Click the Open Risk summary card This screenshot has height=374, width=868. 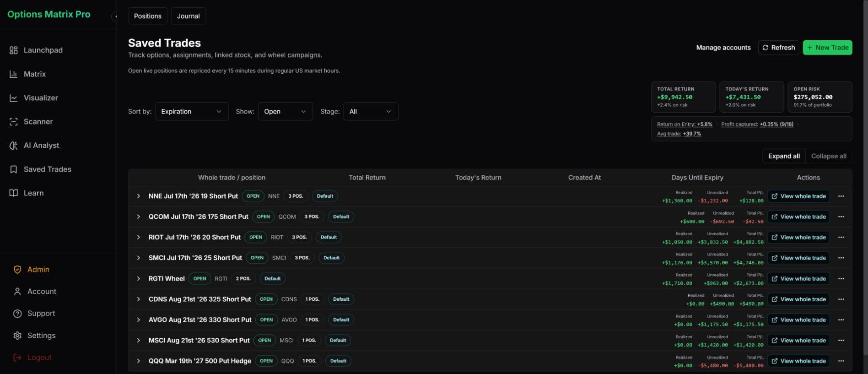coord(820,97)
